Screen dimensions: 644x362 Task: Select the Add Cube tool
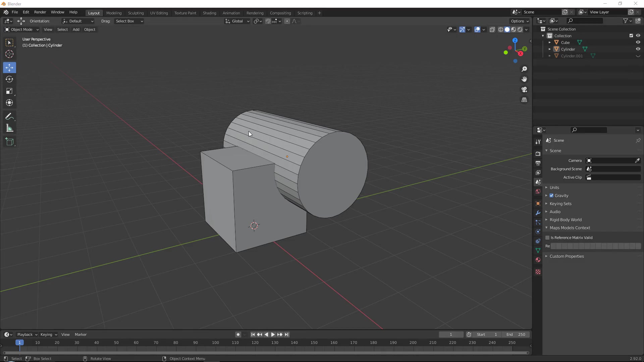pyautogui.click(x=9, y=142)
